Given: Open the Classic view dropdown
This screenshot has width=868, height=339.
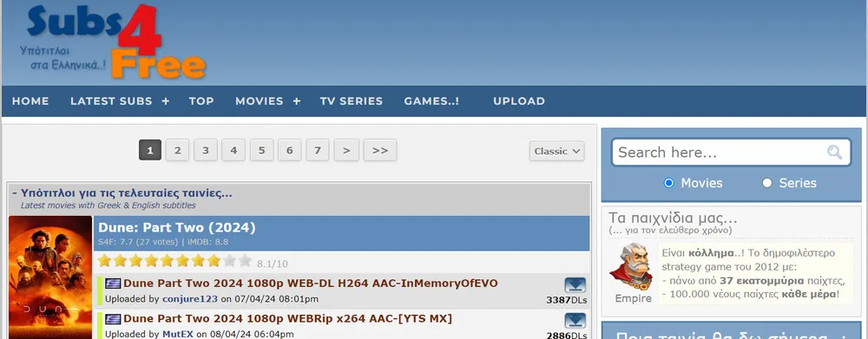Looking at the screenshot, I should pos(556,151).
